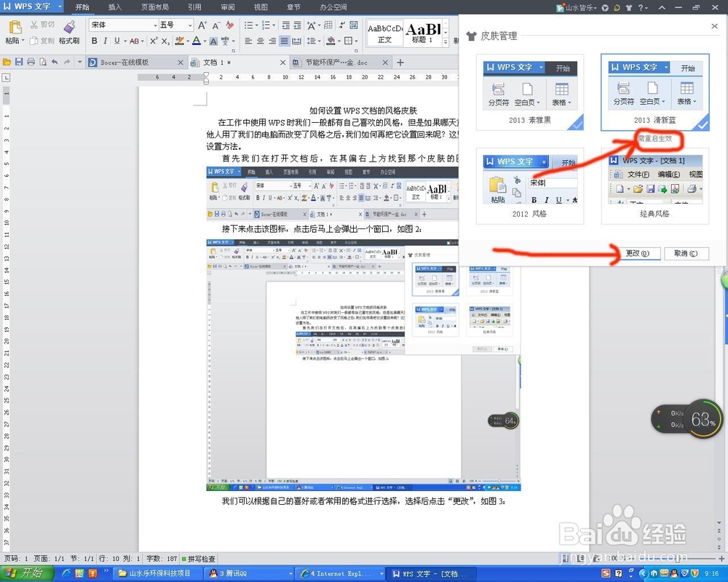Screen dimensions: 728x582
Task: Click the paste icon in 2012 风格 preview
Action: (497, 185)
